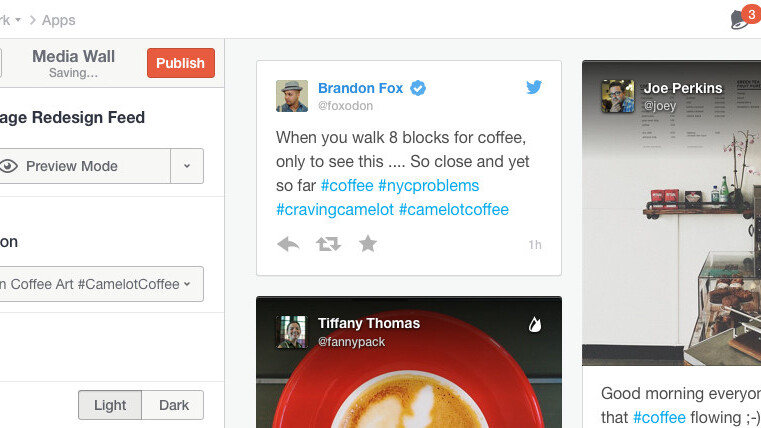Go to Apps in breadcrumb

58,20
